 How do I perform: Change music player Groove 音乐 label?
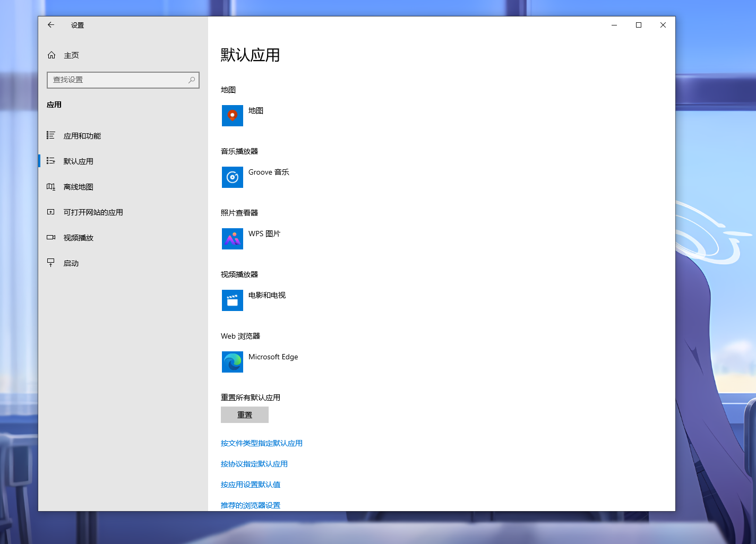coord(269,172)
